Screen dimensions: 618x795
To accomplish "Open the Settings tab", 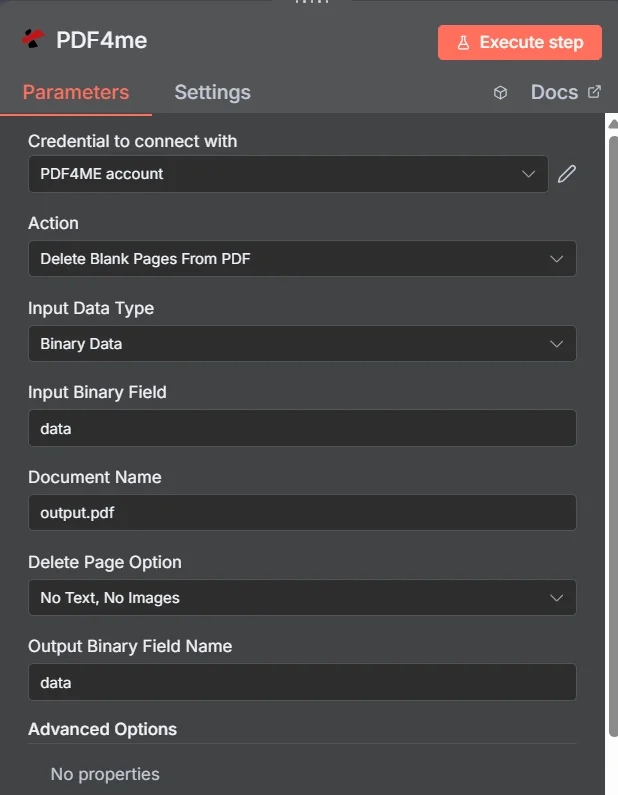I will click(212, 92).
